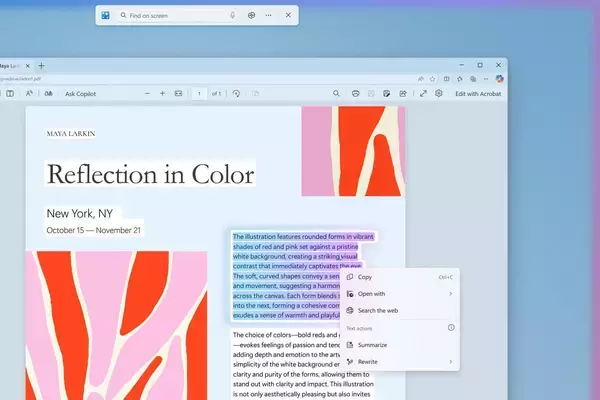Image resolution: width=600 pixels, height=400 pixels.
Task: Click the zoom in plus icon
Action: pyautogui.click(x=162, y=93)
